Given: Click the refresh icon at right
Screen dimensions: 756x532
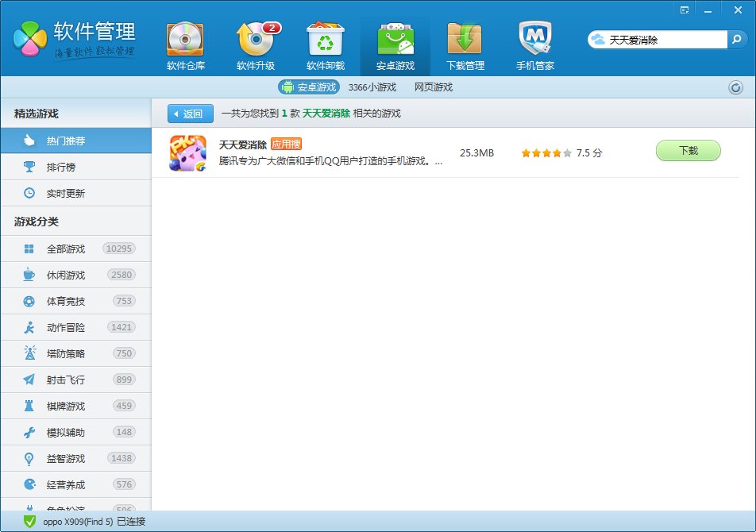Looking at the screenshot, I should (x=735, y=87).
